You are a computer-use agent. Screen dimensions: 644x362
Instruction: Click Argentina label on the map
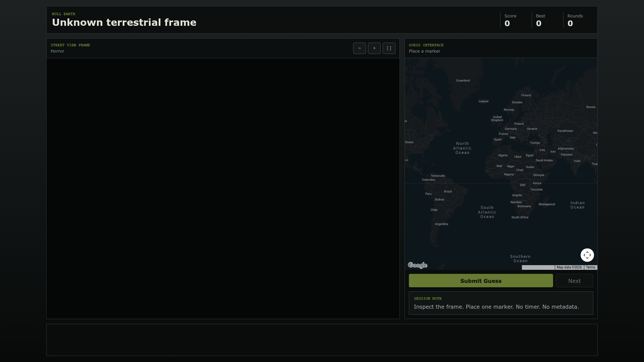coord(441,224)
